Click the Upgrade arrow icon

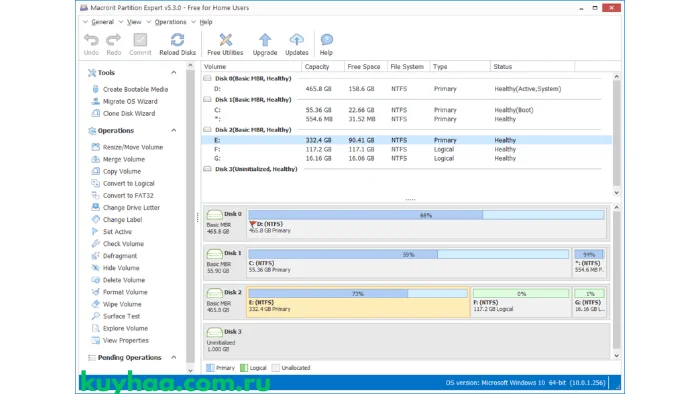tap(265, 40)
